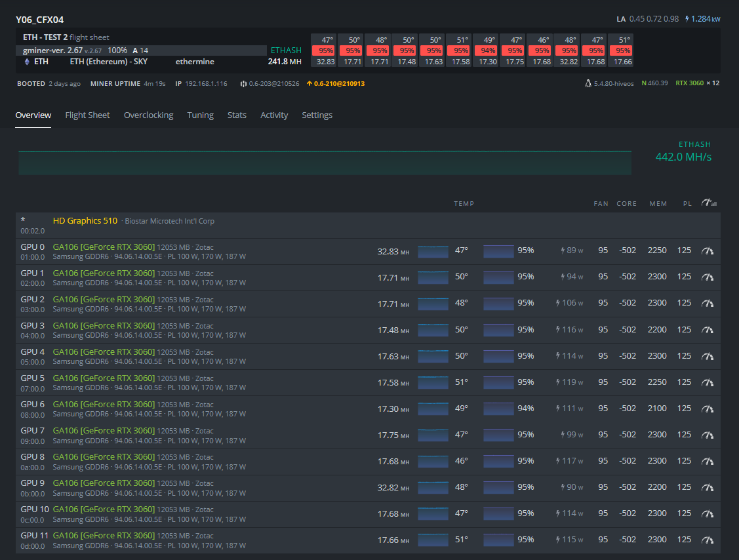Open overclock settings icon for GPU 3
739x560 pixels.
coord(708,330)
